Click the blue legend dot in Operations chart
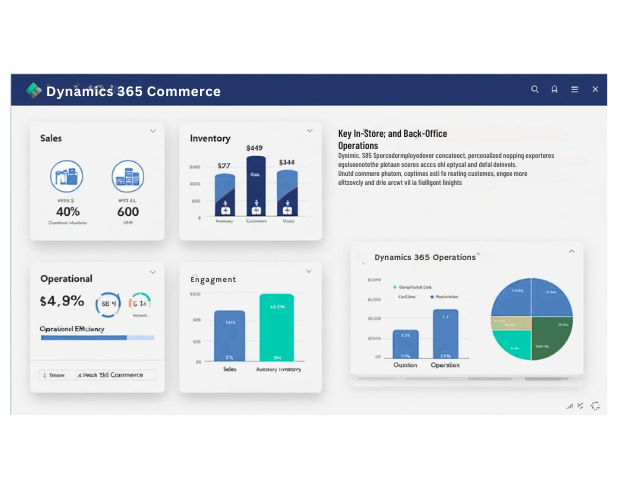 tap(432, 297)
